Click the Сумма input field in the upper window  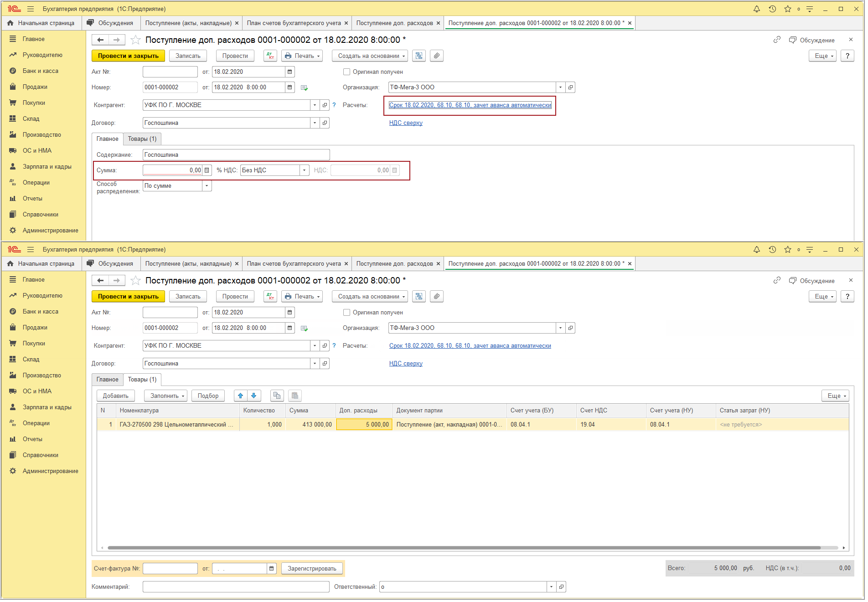pyautogui.click(x=173, y=170)
